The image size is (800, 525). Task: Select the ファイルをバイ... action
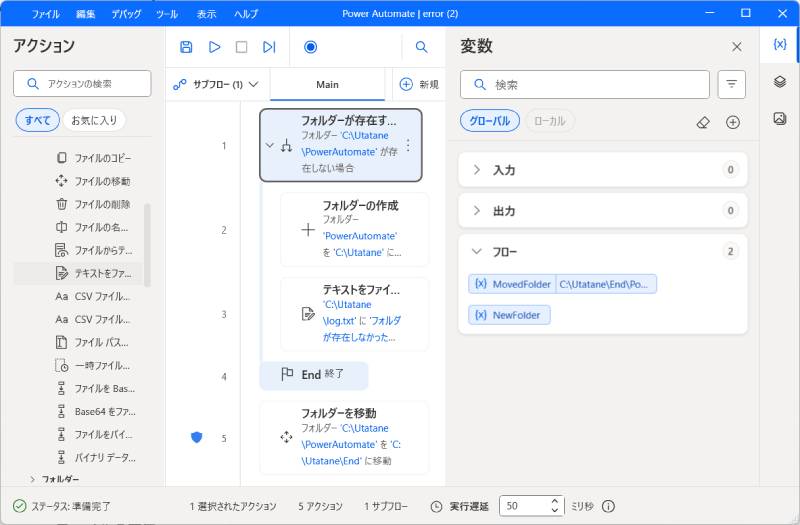[94, 434]
